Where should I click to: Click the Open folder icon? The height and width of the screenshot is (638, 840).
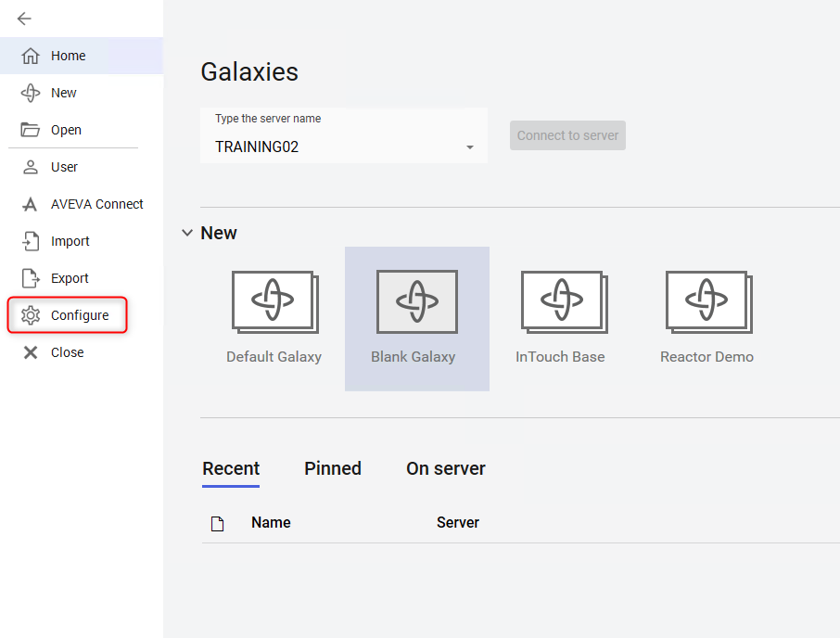point(30,130)
